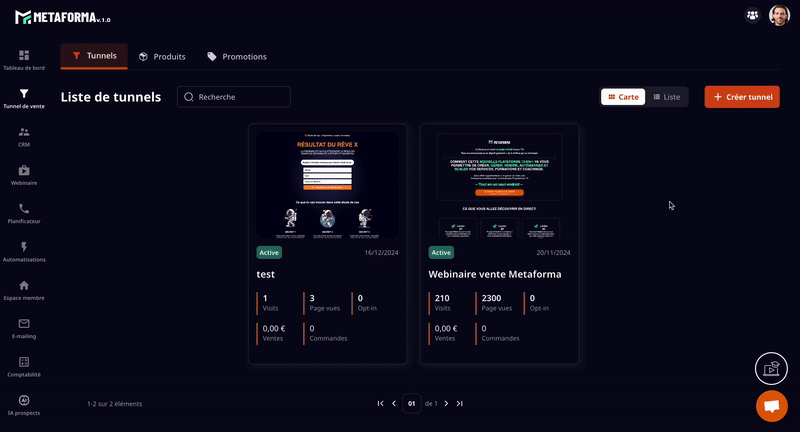Image resolution: width=800 pixels, height=432 pixels.
Task: Click the Créer tunnel button
Action: tap(742, 97)
